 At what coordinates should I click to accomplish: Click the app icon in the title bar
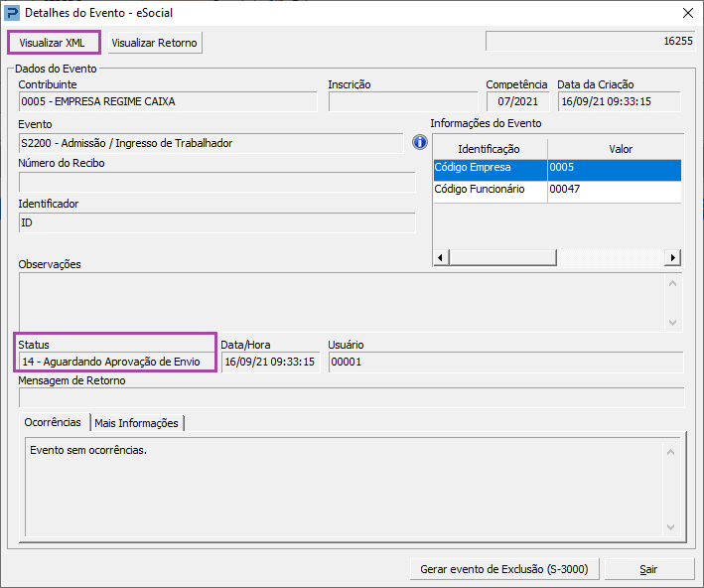(12, 13)
